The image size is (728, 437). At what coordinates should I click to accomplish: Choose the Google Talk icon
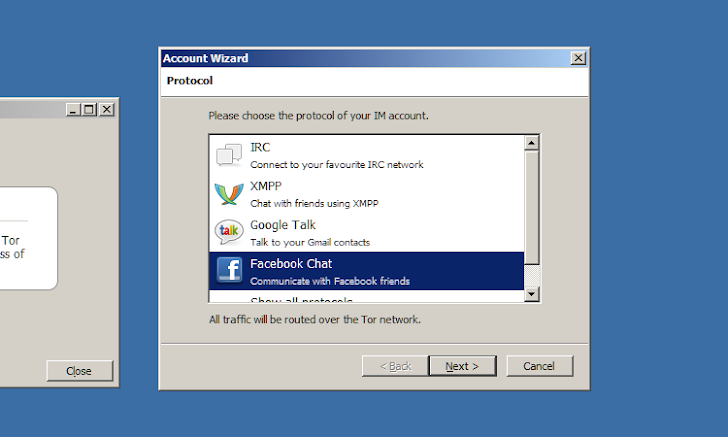coord(229,232)
